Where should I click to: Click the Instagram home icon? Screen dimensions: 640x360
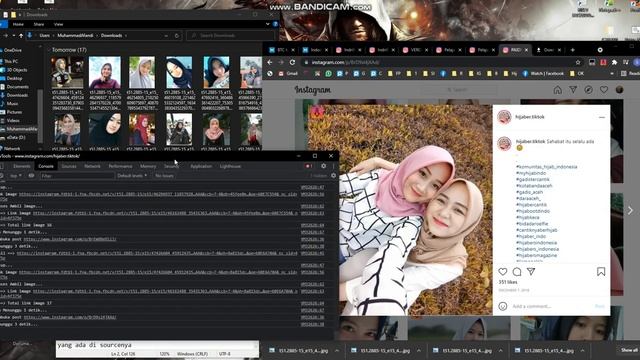[x=558, y=90]
